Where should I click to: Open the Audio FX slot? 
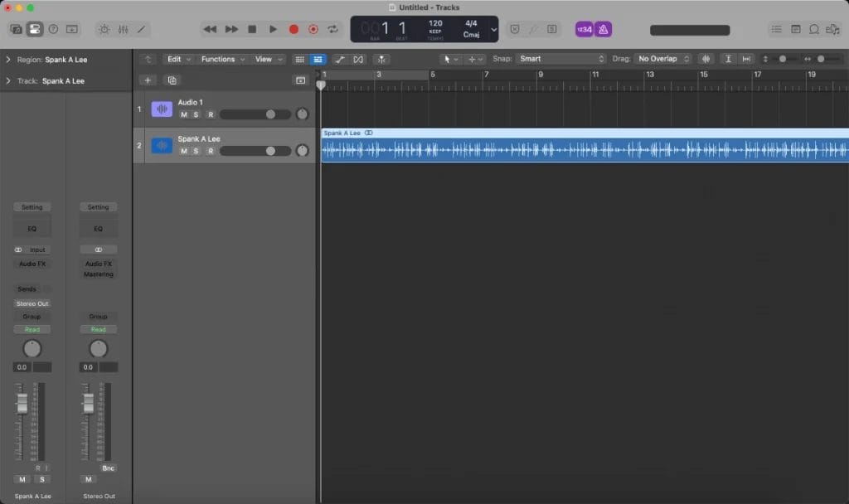[32, 264]
